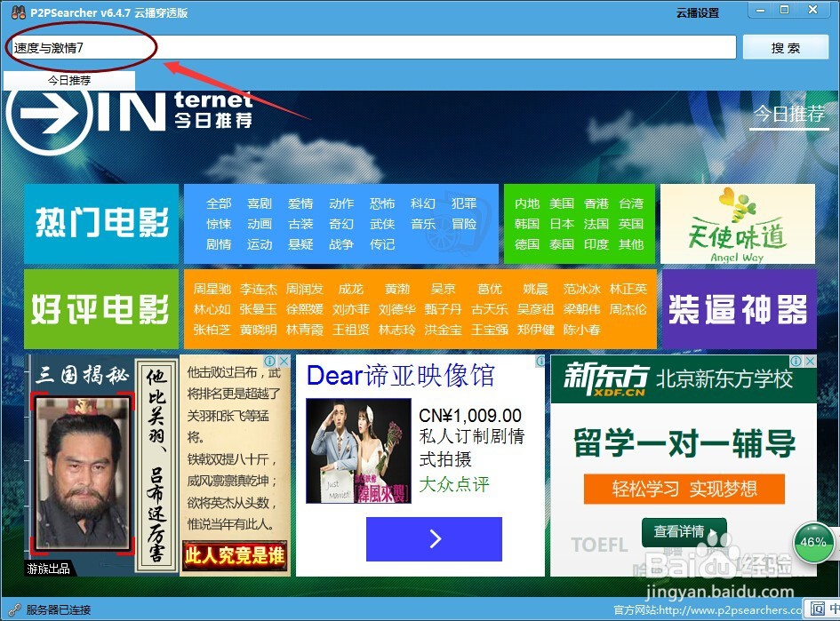The image size is (840, 621).
Task: Select the 动画 genre
Action: tap(260, 224)
